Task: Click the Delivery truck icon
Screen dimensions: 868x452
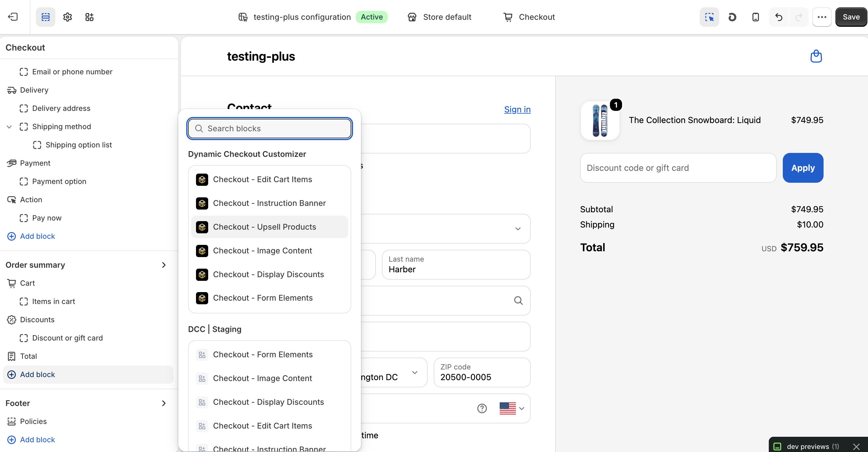Action: [x=12, y=90]
